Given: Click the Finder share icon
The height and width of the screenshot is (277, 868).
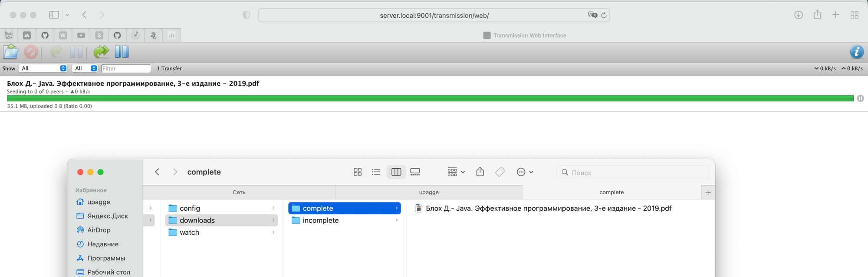Looking at the screenshot, I should pyautogui.click(x=480, y=172).
